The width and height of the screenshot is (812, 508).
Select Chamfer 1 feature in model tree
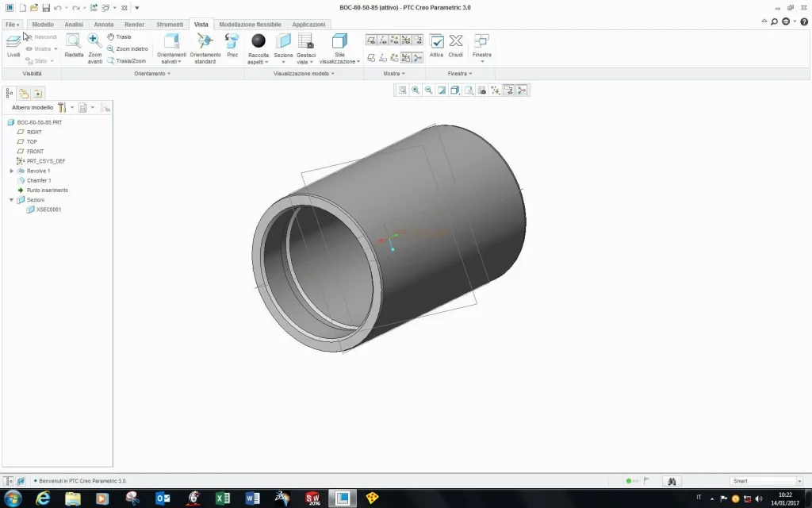coord(38,180)
